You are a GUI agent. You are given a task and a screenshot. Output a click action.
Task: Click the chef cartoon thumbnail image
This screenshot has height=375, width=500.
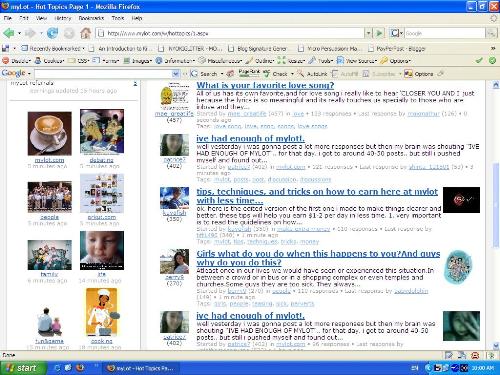coord(102,312)
